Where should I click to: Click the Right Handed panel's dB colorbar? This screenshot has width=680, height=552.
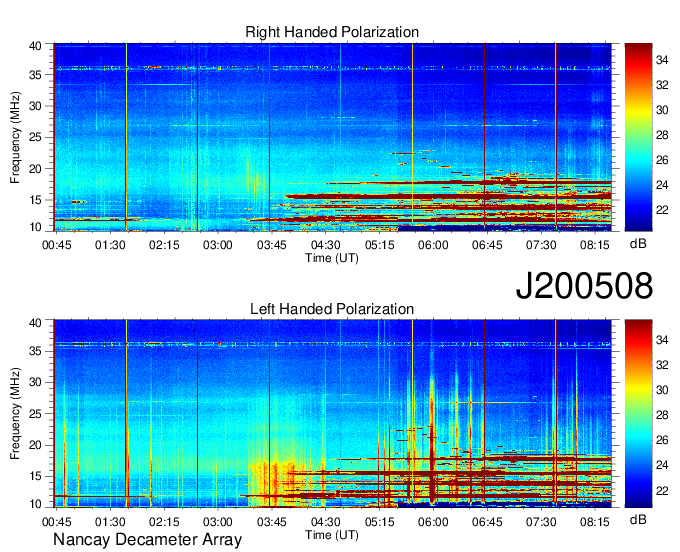(638, 137)
